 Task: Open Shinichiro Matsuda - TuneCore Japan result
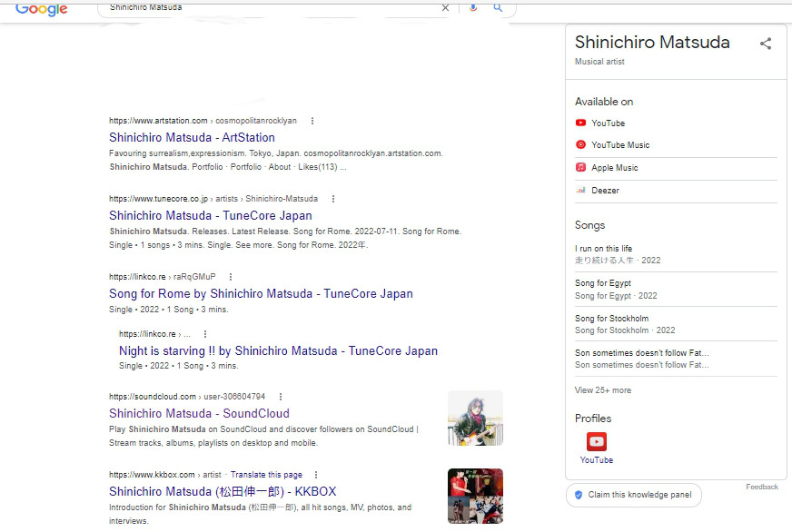point(211,215)
